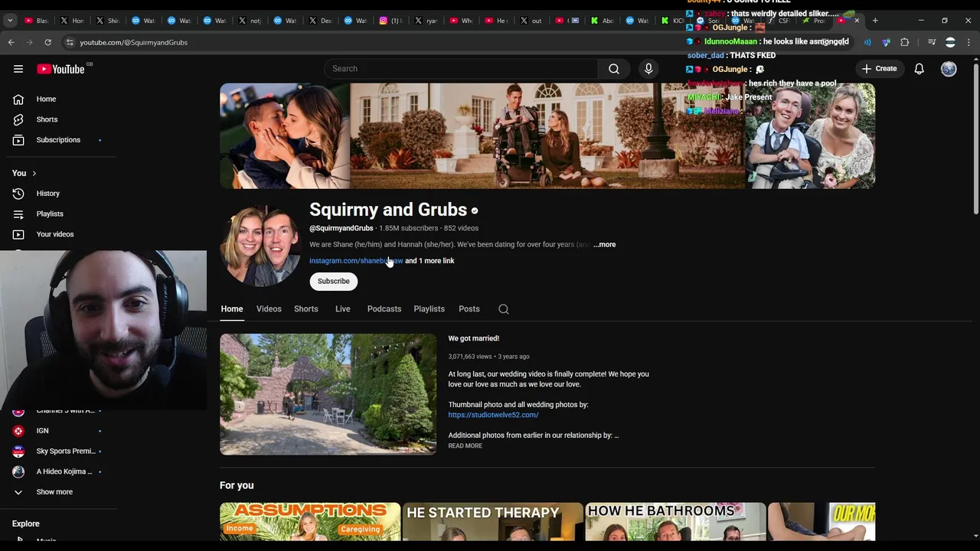The image size is (980, 551).
Task: Click the '@SquirmyandGrubs' channel handle text
Action: [341, 228]
